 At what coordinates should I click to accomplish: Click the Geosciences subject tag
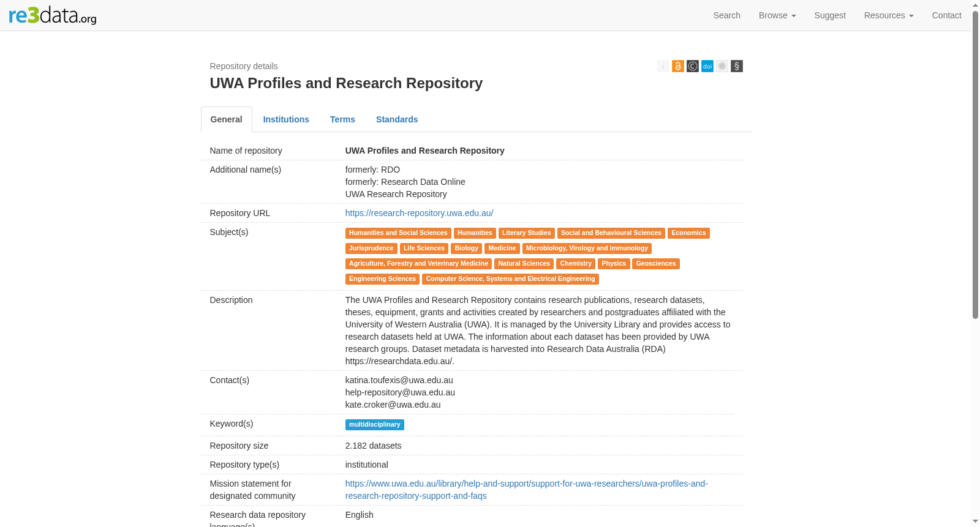[656, 264]
